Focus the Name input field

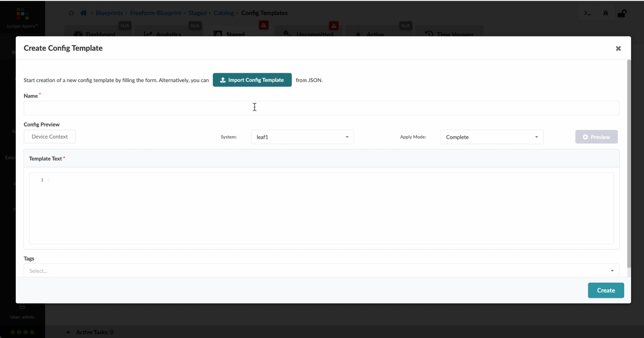click(321, 108)
